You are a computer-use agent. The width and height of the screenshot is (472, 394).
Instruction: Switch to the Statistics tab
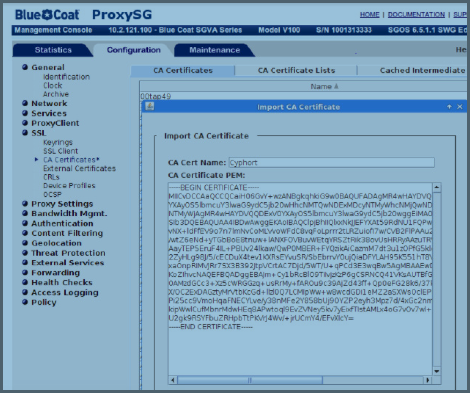click(53, 50)
